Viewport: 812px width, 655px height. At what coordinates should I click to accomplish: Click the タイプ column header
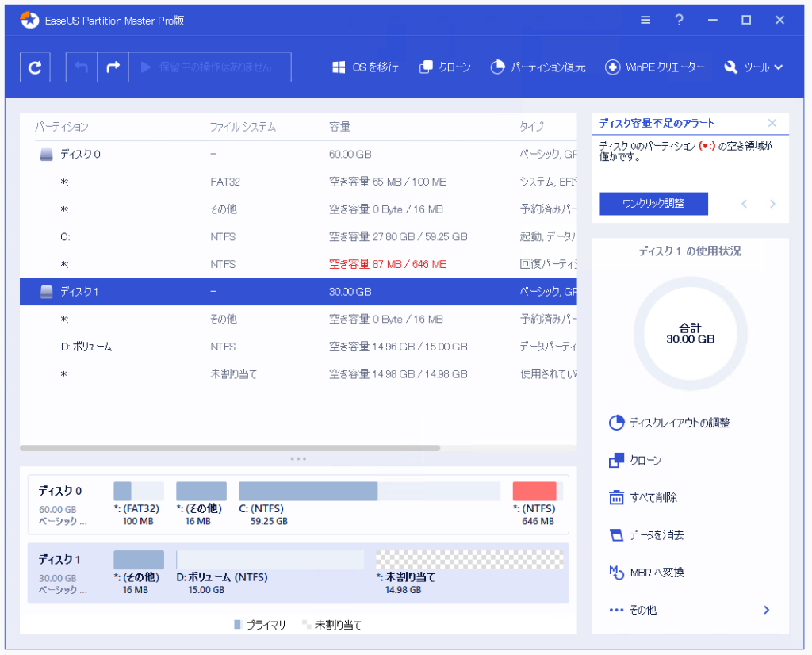click(x=532, y=127)
